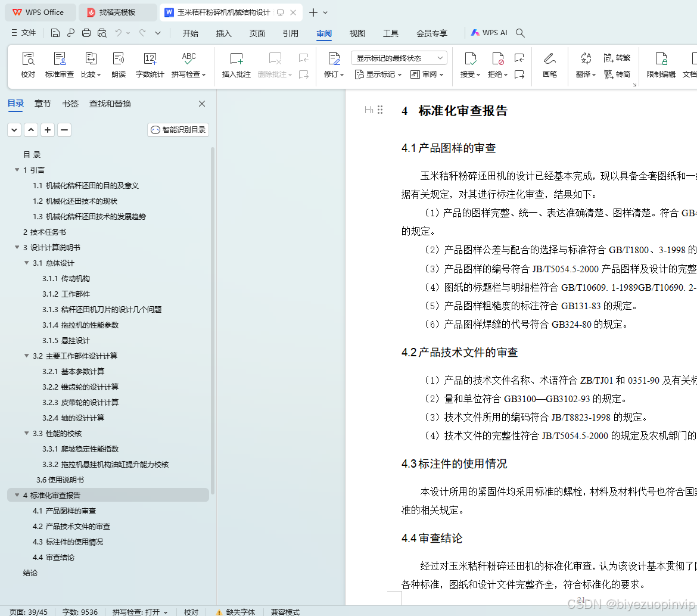
Task: Click the outline pane vertical scrollbar
Action: 213,320
